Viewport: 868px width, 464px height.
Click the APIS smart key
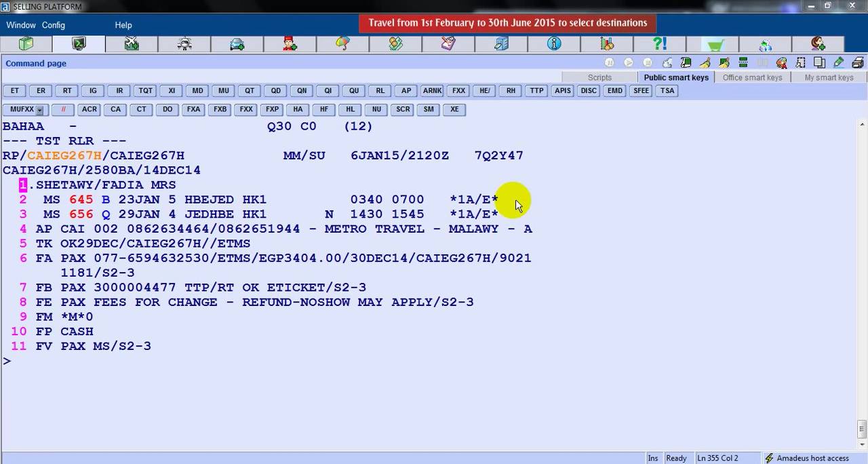563,91
